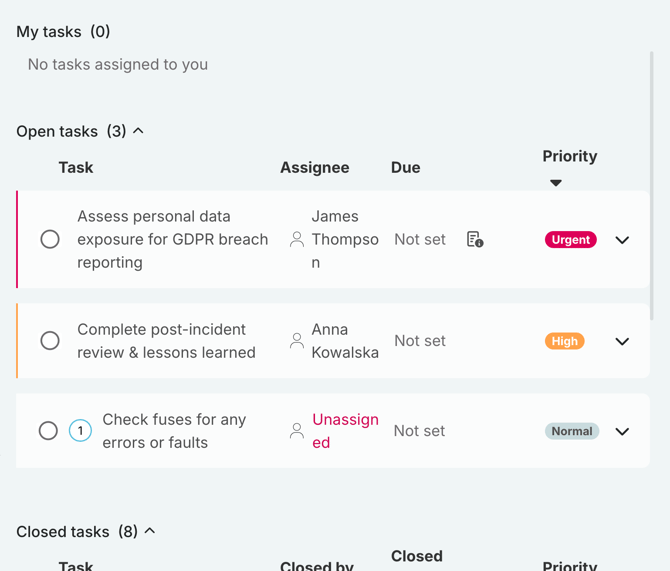Viewport: 670px width, 571px height.
Task: Click the person icon beside Unassigned
Action: (297, 431)
